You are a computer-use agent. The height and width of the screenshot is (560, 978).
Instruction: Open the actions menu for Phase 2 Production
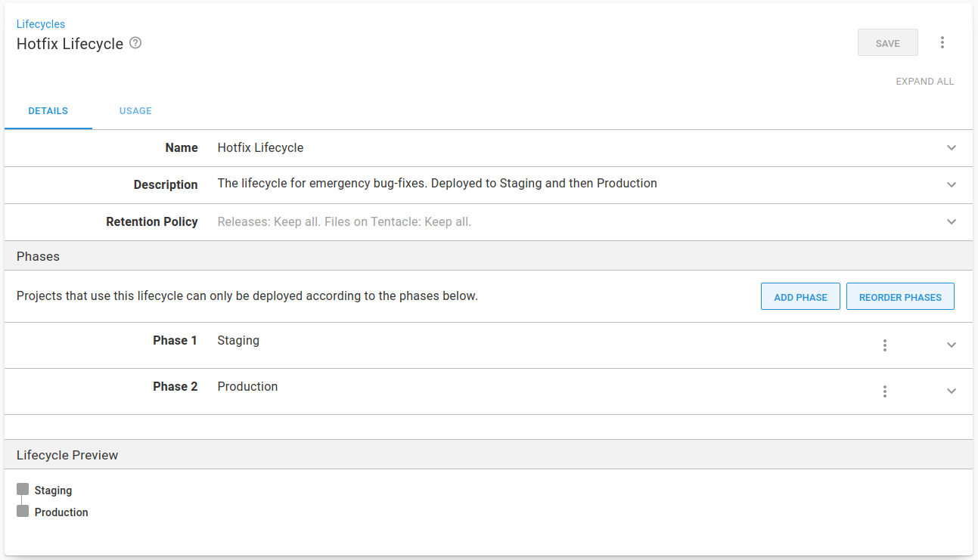[x=884, y=391]
